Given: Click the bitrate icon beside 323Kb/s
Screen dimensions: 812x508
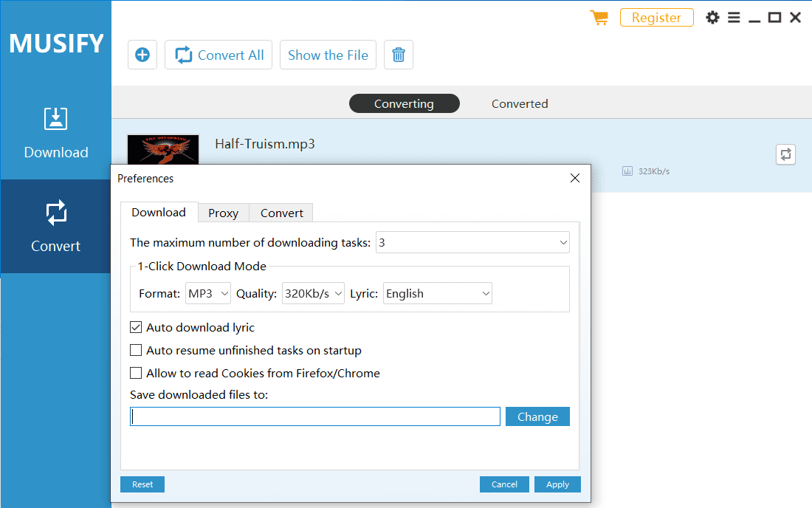Looking at the screenshot, I should (x=627, y=171).
